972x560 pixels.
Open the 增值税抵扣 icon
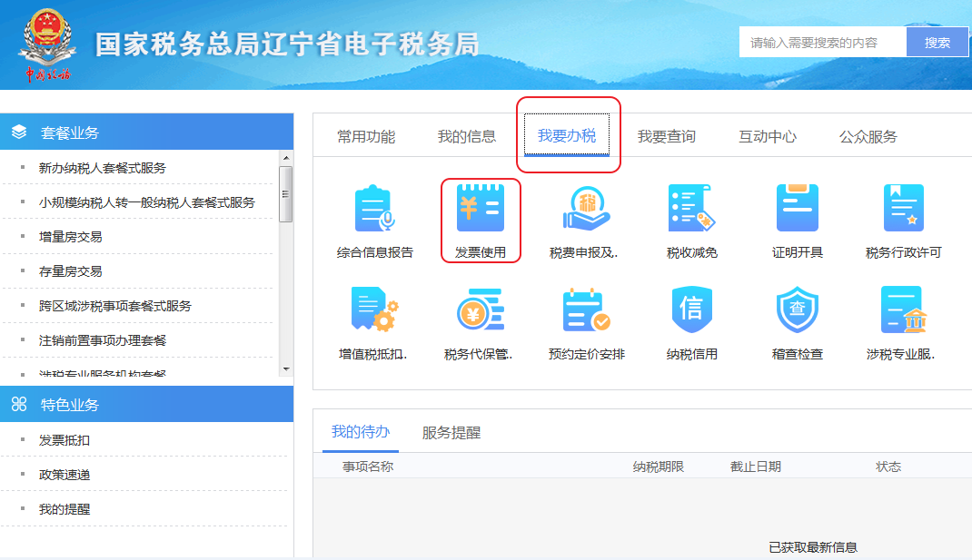(x=375, y=309)
